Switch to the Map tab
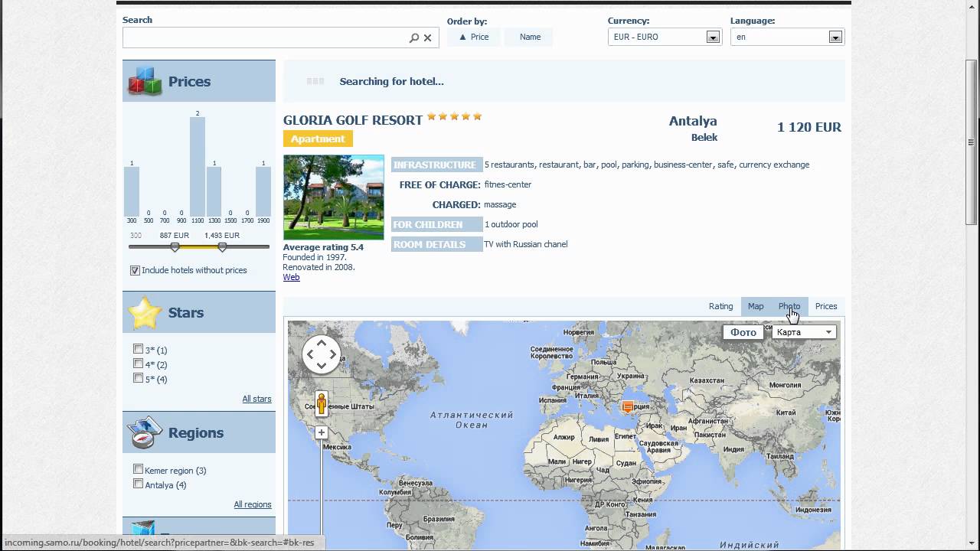Viewport: 980px width, 551px height. click(756, 306)
